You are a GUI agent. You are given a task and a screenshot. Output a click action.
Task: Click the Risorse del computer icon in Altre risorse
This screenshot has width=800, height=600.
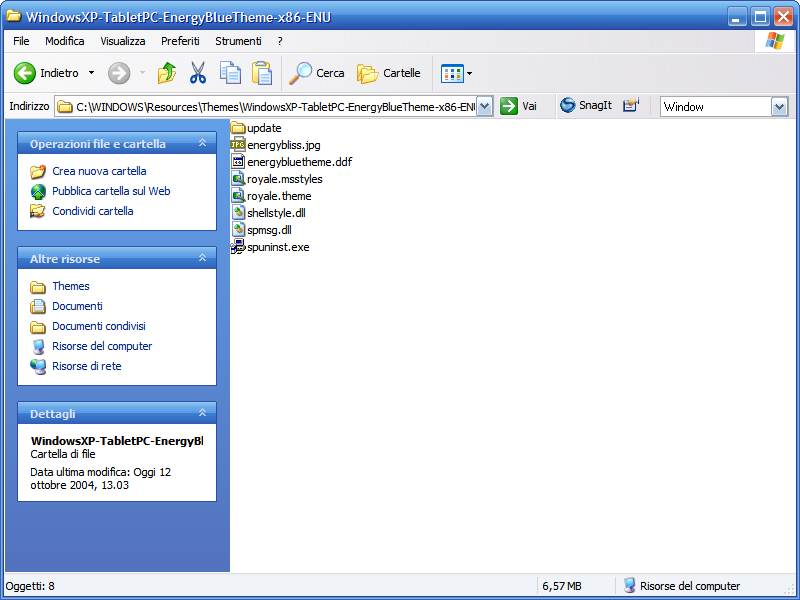38,346
